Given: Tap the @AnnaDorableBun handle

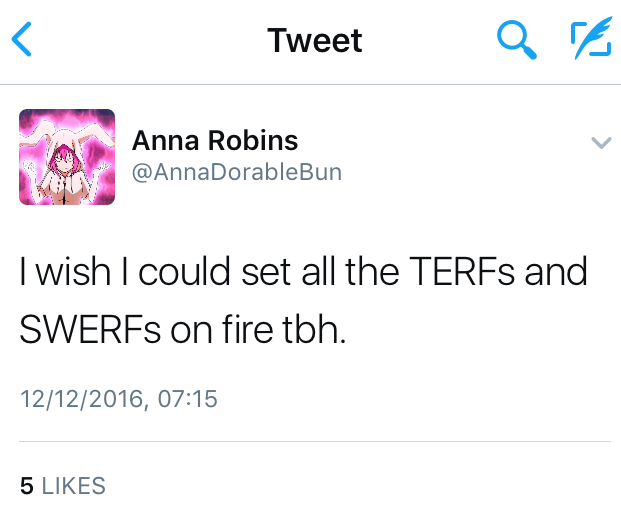Looking at the screenshot, I should pyautogui.click(x=237, y=172).
